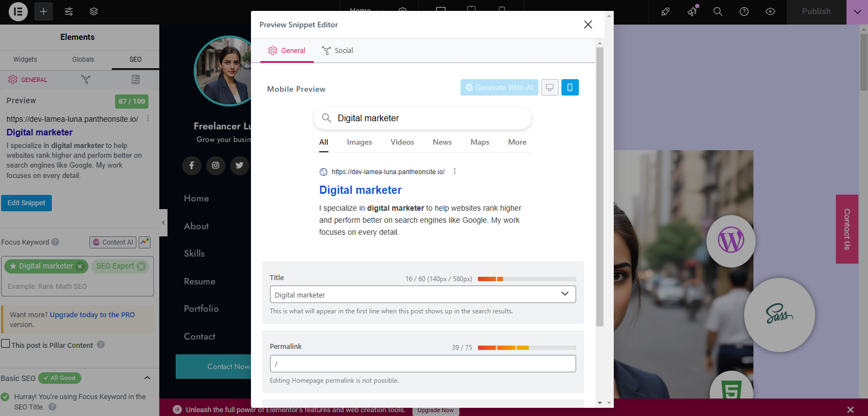Screen dimensions: 868x416
Task: Open the More tab in search preview
Action: (x=517, y=142)
